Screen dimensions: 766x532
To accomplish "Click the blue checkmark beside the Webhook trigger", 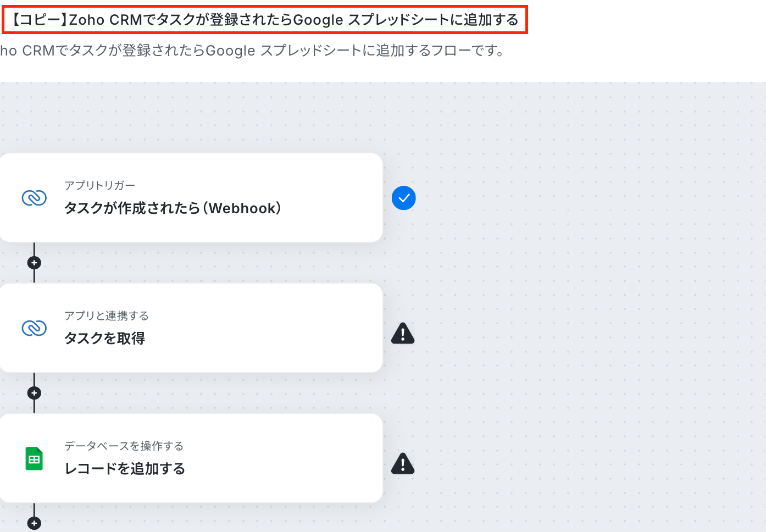I will coord(404,198).
